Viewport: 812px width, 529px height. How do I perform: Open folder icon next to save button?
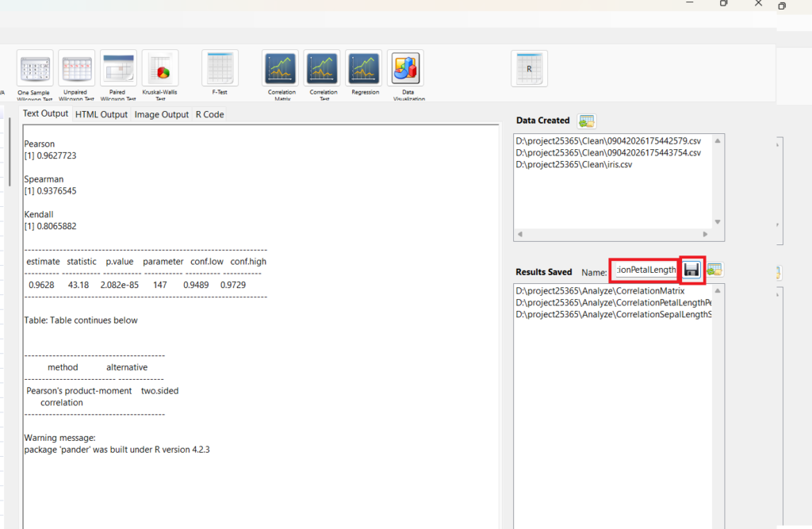click(x=714, y=270)
